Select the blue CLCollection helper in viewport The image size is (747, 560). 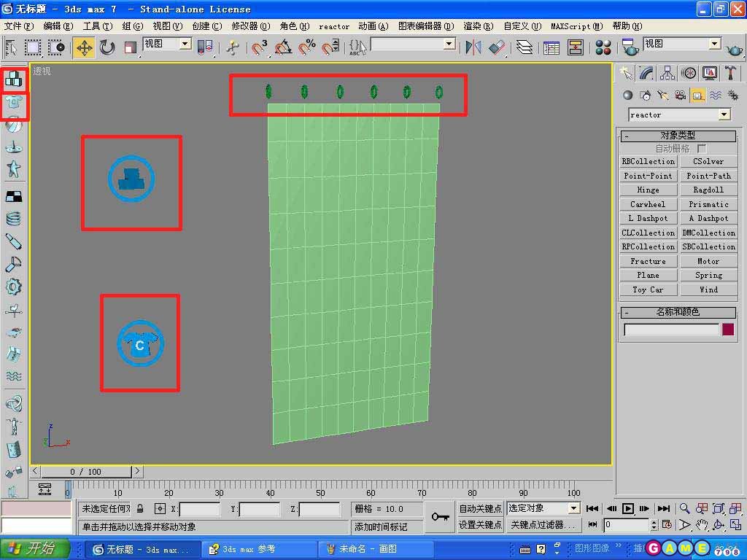click(140, 343)
